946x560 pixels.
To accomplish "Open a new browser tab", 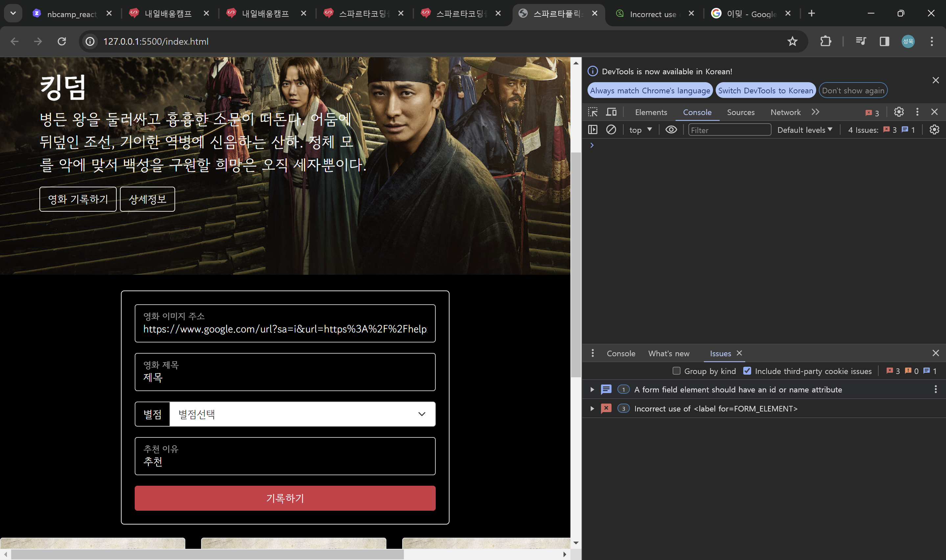I will tap(811, 13).
